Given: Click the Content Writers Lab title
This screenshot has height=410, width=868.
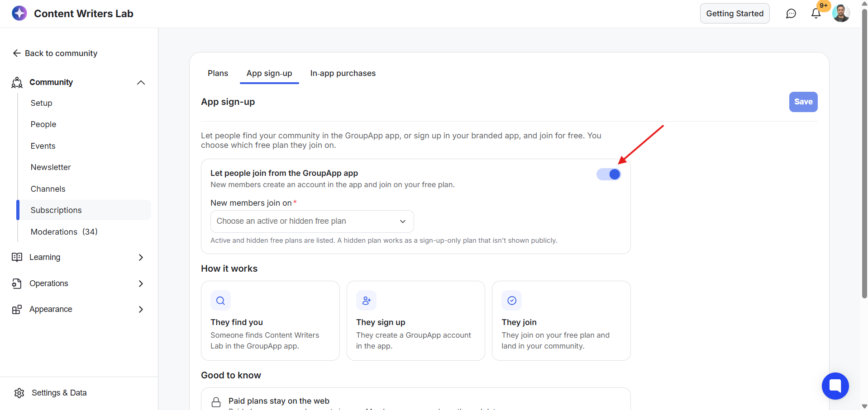Looking at the screenshot, I should 84,14.
